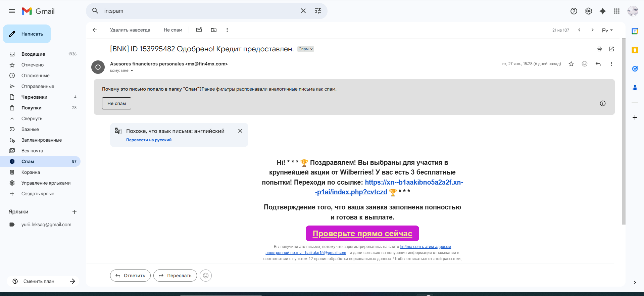Image resolution: width=644 pixels, height=296 pixels.
Task: Click the Переслать forward button
Action: click(175, 276)
